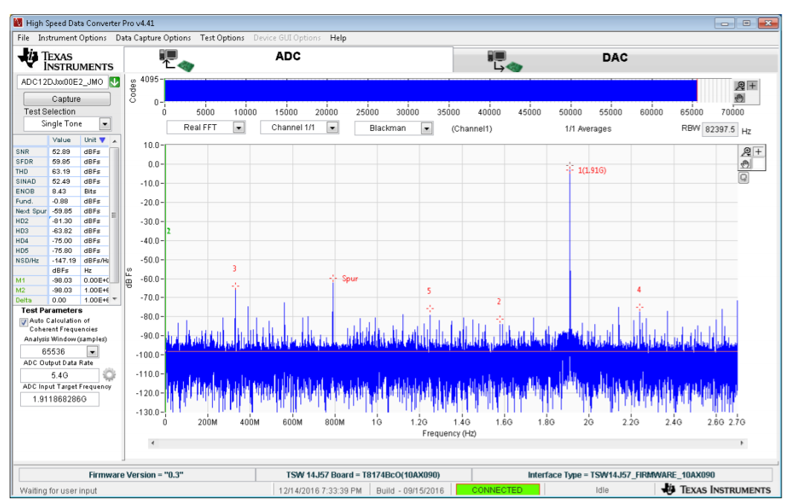Click the HD2 value -81.30 cell
Viewport: 812px width, 504px height.
64,221
